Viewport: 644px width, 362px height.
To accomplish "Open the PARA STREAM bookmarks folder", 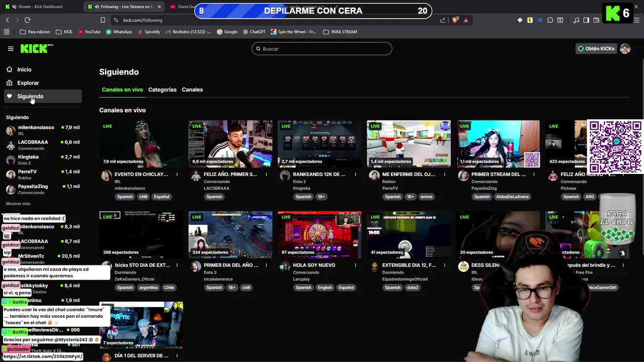I will tap(340, 32).
